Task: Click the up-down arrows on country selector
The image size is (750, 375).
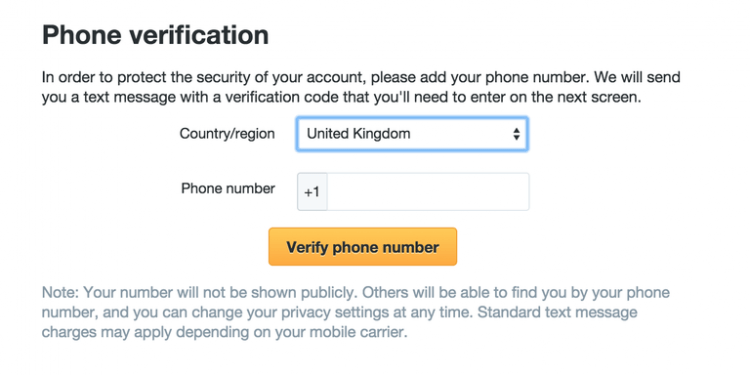Action: (516, 134)
